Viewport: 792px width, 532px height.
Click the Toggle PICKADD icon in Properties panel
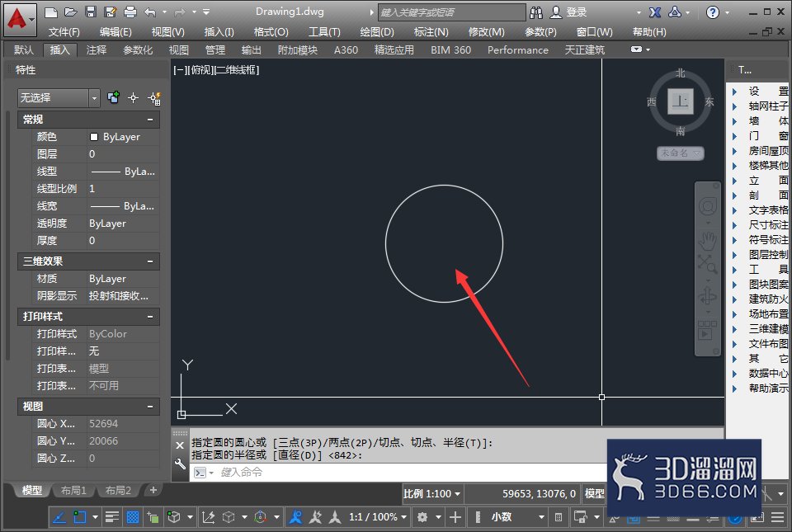click(154, 98)
